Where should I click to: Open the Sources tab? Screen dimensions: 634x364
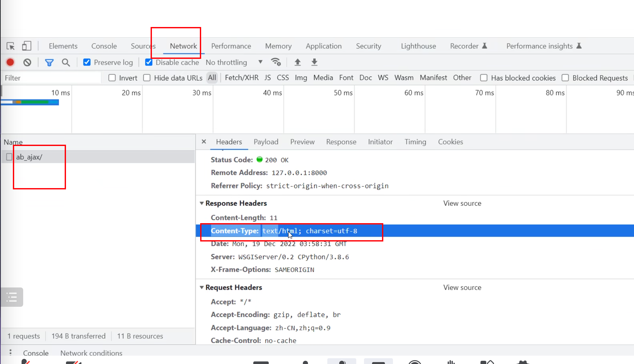143,46
